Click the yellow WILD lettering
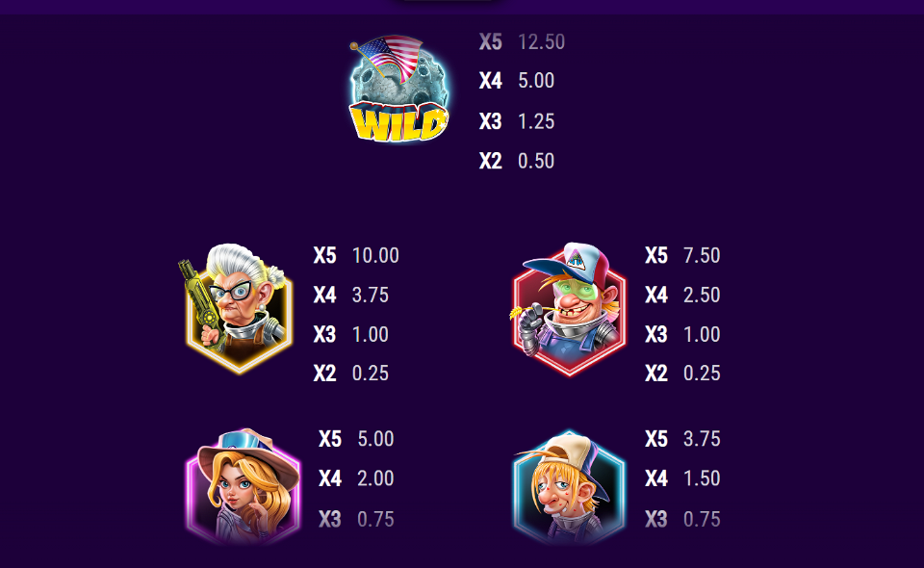 [398, 122]
